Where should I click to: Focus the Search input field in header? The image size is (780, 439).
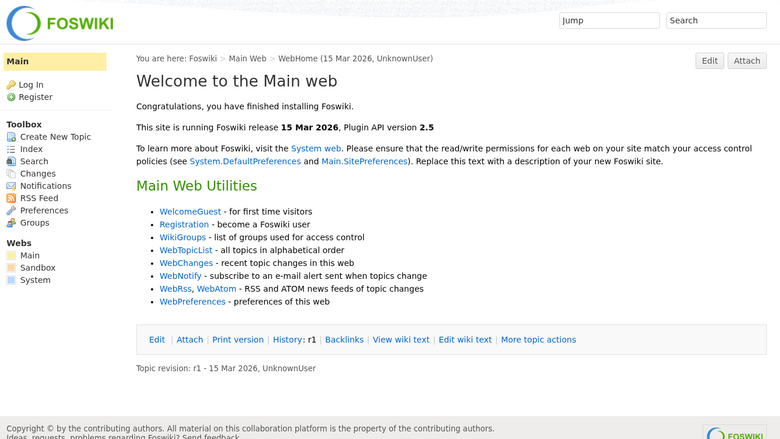click(x=716, y=20)
